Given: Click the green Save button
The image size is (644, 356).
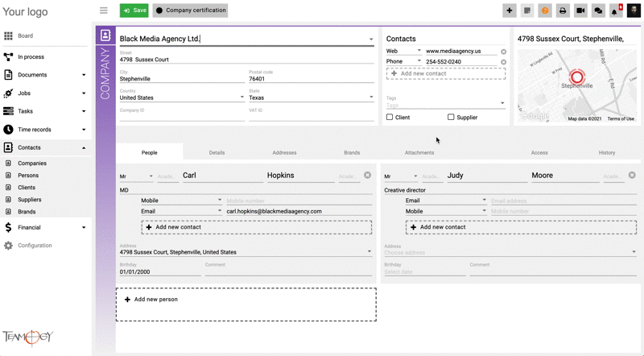Looking at the screenshot, I should coord(134,10).
